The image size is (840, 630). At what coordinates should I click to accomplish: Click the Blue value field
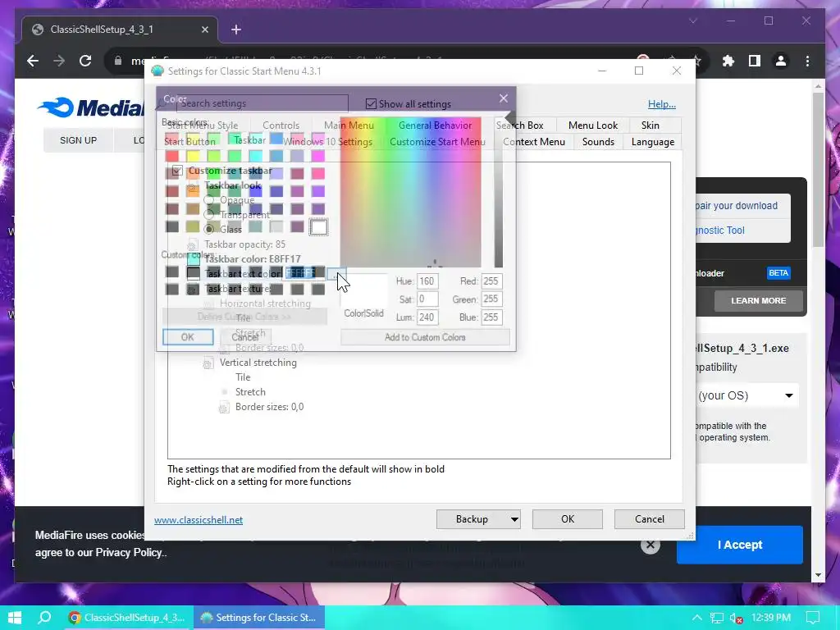491,317
